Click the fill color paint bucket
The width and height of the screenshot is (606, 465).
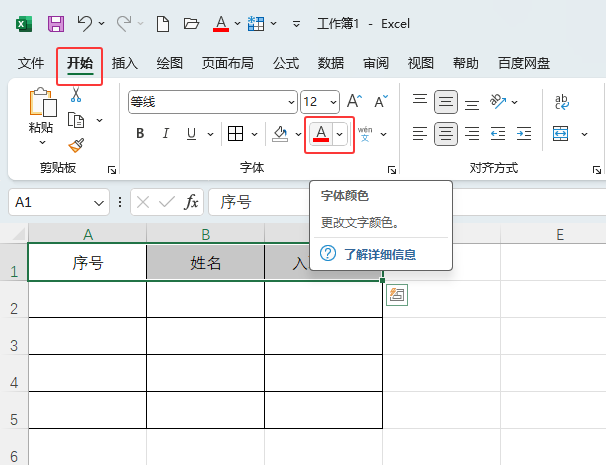point(280,134)
